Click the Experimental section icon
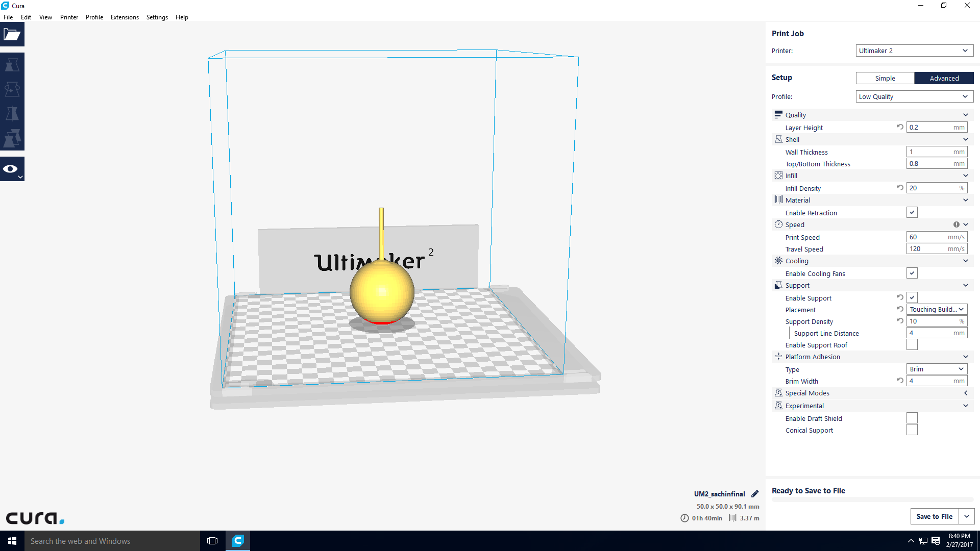Image resolution: width=980 pixels, height=551 pixels. pyautogui.click(x=778, y=406)
